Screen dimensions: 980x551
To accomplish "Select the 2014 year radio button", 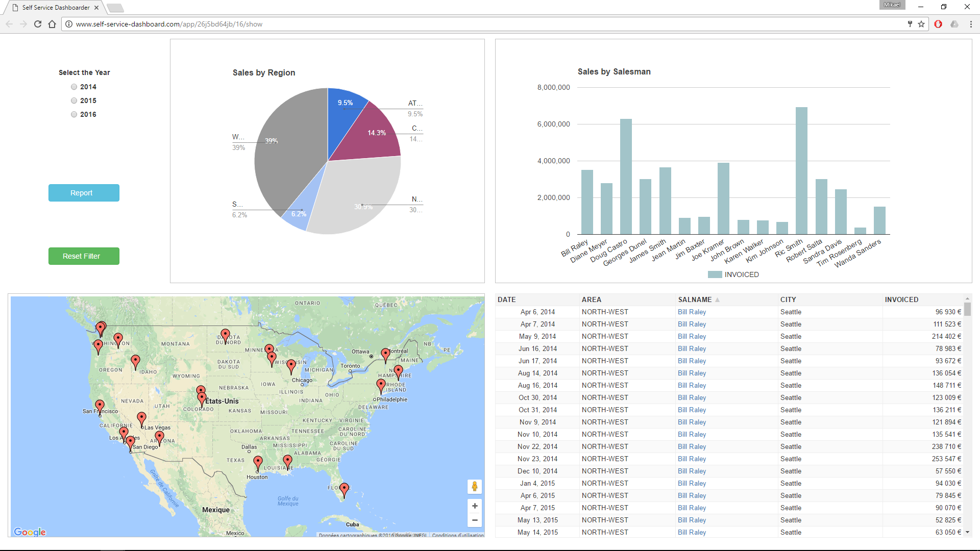I will tap(73, 86).
